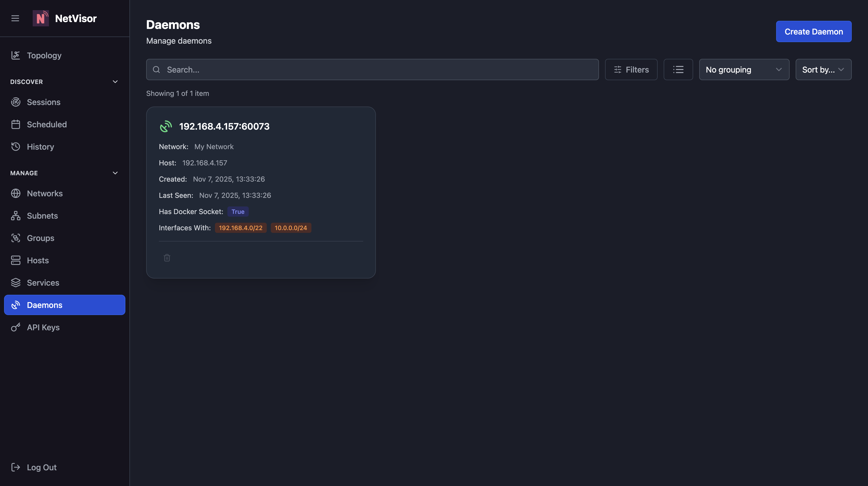
Task: Open the Sort by dropdown
Action: (823, 70)
